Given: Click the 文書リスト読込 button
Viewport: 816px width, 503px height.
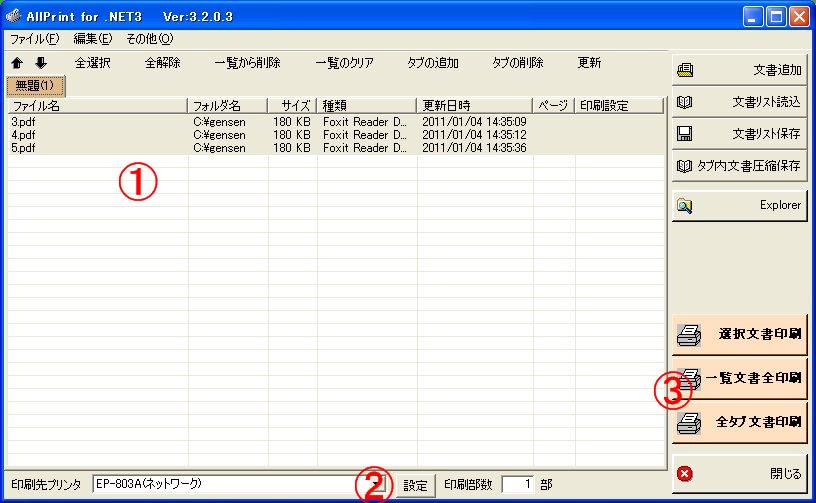Looking at the screenshot, I should point(739,102).
